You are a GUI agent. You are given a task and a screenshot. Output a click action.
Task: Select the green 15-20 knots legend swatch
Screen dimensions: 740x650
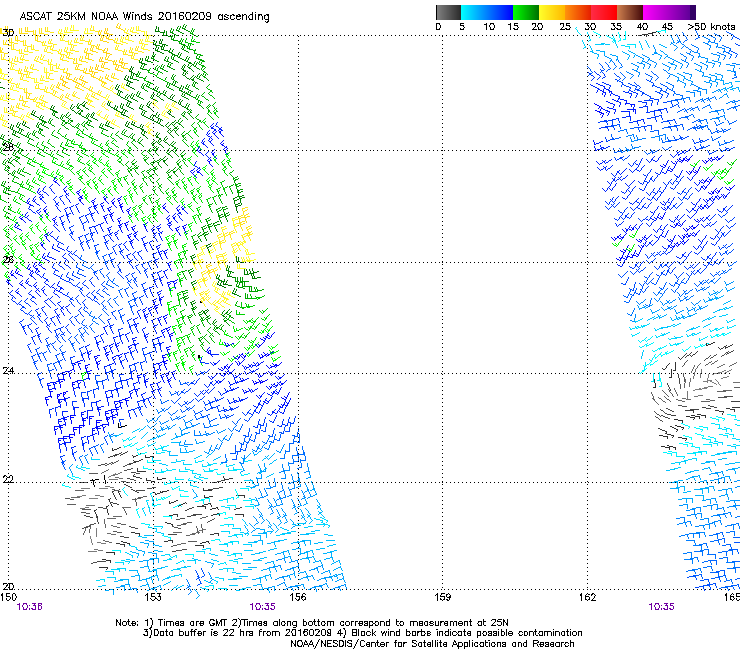(x=526, y=12)
